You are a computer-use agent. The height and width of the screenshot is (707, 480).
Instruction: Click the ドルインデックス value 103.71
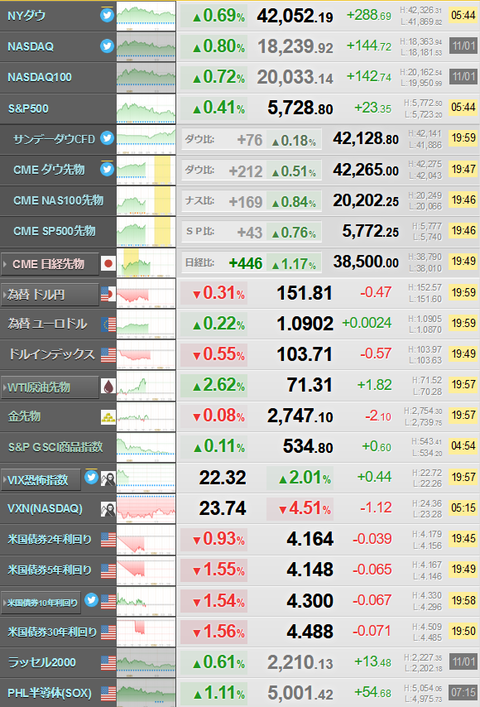(305, 354)
